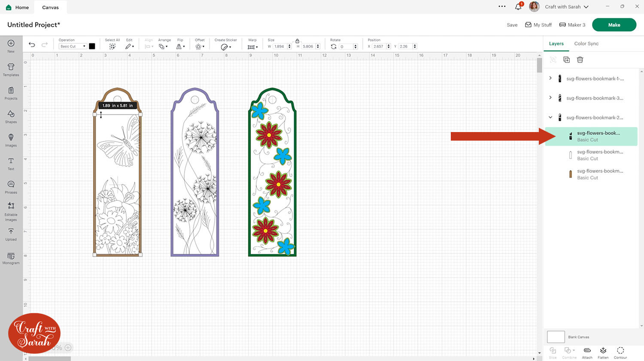Click the Attach tool
Screen dimensions: 644x361
pyautogui.click(x=587, y=353)
